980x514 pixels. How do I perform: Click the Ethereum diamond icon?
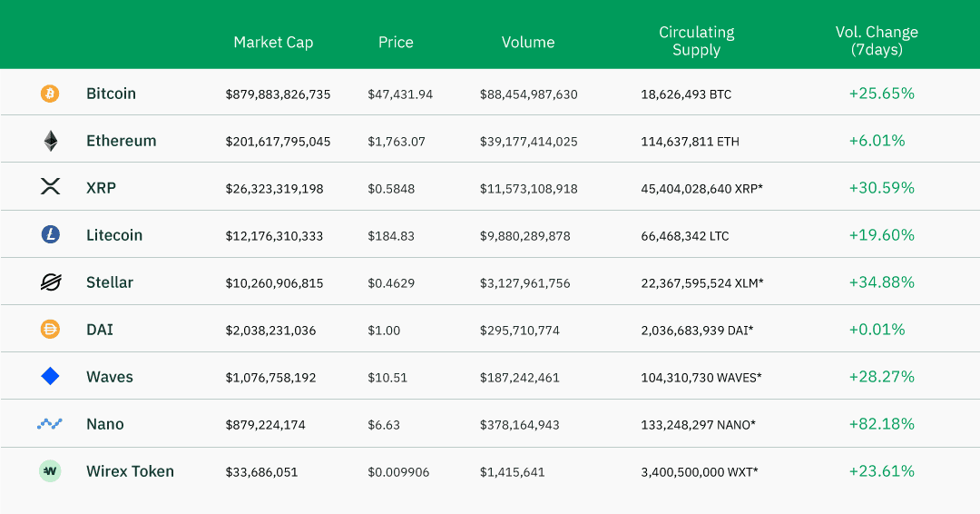50,141
